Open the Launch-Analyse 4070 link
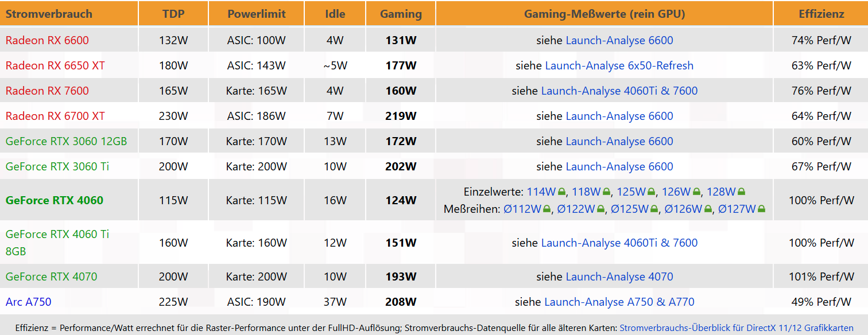The height and width of the screenshot is (335, 868). [619, 276]
